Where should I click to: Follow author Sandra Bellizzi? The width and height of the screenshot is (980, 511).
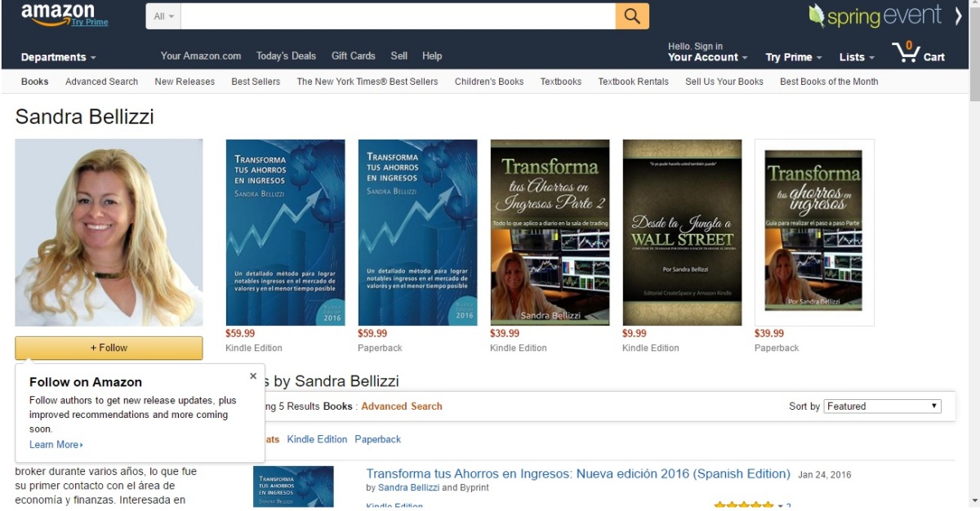pyautogui.click(x=109, y=348)
